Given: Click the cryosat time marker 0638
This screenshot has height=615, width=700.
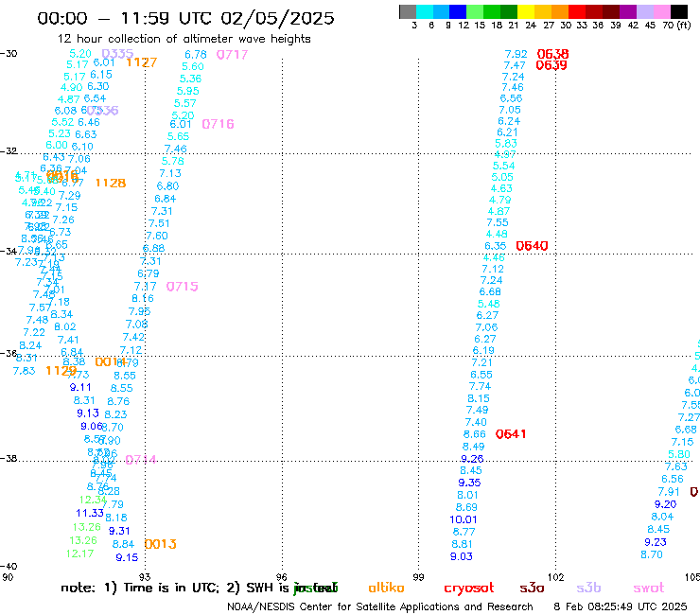Looking at the screenshot, I should (552, 54).
